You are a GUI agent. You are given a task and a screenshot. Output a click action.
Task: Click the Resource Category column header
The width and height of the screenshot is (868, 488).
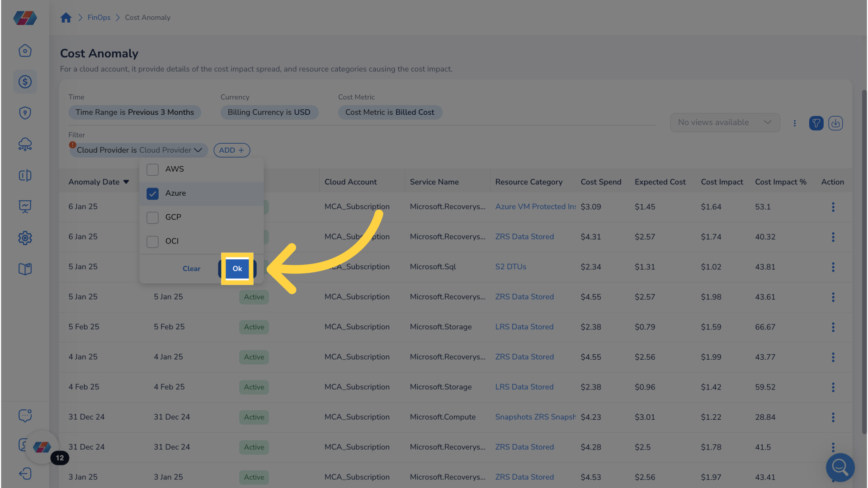[528, 182]
